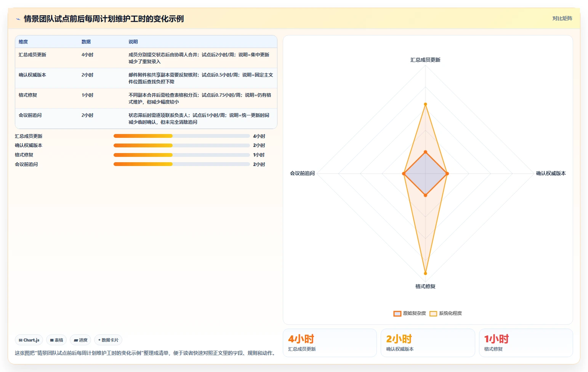Click the 汇总成员更新 cell in the table
The image size is (588, 372).
pyautogui.click(x=32, y=55)
